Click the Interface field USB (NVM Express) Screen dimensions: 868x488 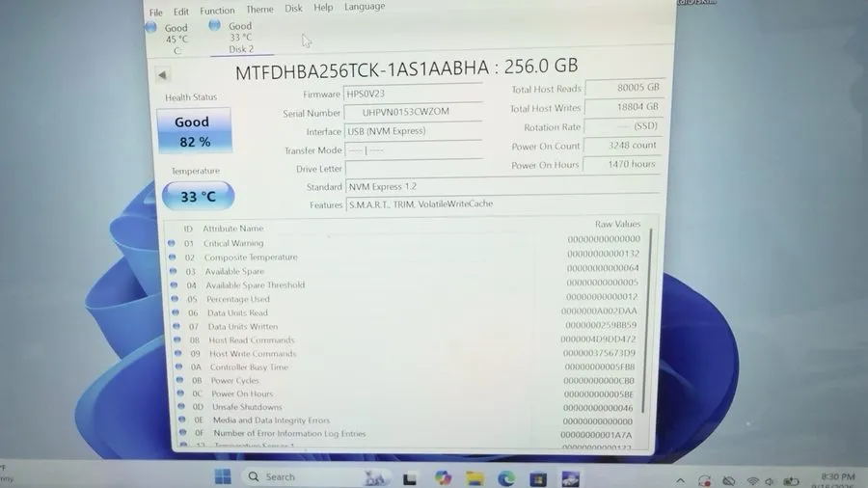tap(414, 131)
